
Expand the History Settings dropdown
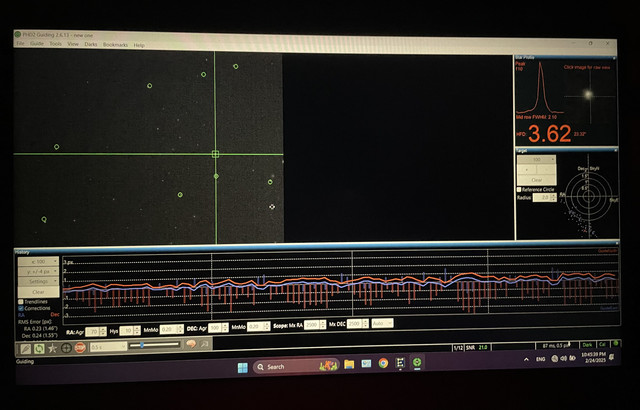pyautogui.click(x=38, y=281)
